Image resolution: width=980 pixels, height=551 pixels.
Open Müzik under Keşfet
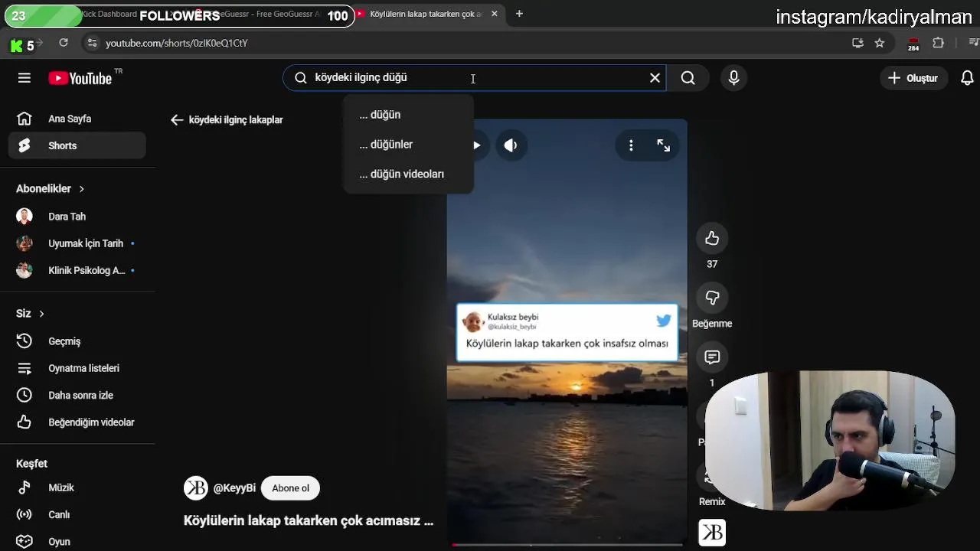click(x=77, y=487)
